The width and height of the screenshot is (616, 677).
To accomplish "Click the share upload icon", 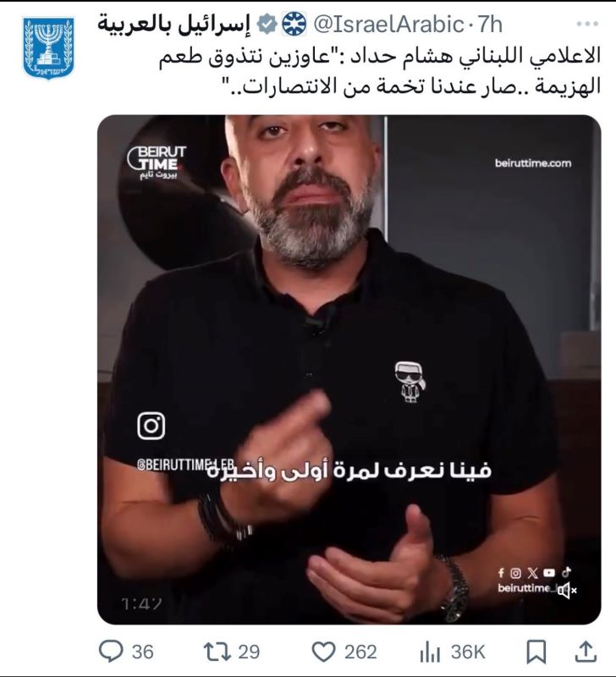I will (586, 652).
